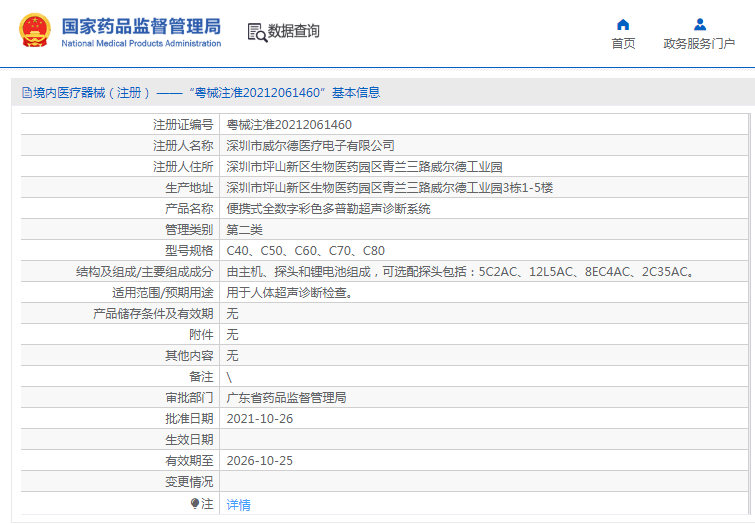This screenshot has width=755, height=524.
Task: Click approving department 广东省药品监督管理局
Action: click(286, 397)
